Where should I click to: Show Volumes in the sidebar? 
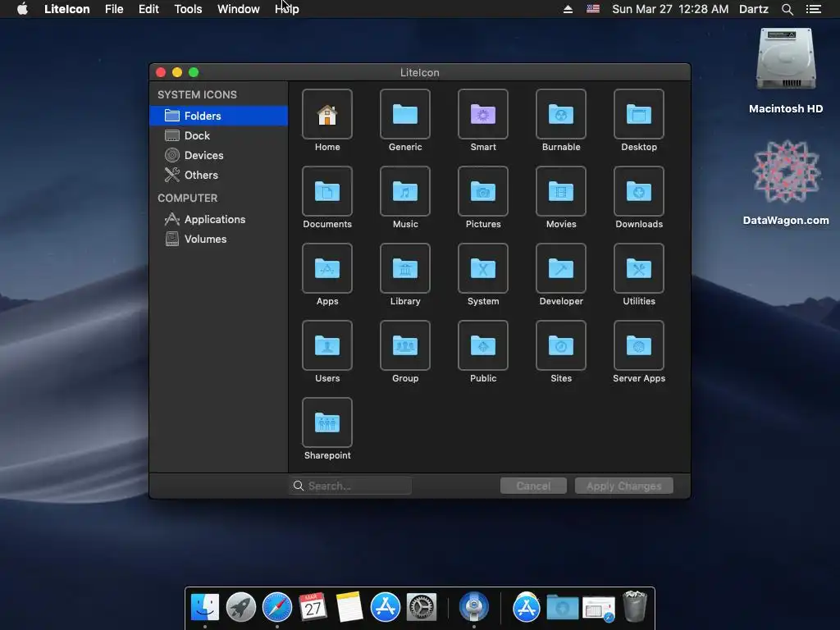[218, 239]
